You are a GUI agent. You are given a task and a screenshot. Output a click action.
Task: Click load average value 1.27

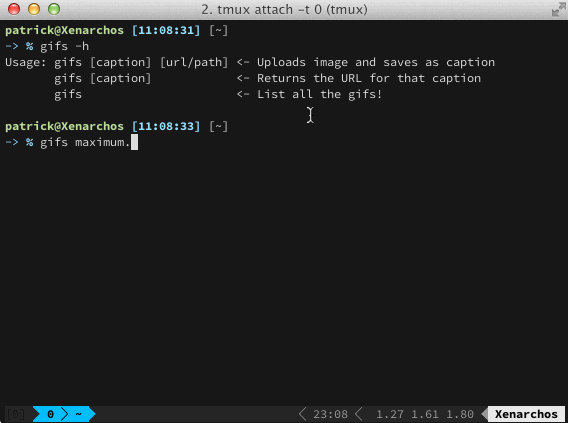pos(390,414)
